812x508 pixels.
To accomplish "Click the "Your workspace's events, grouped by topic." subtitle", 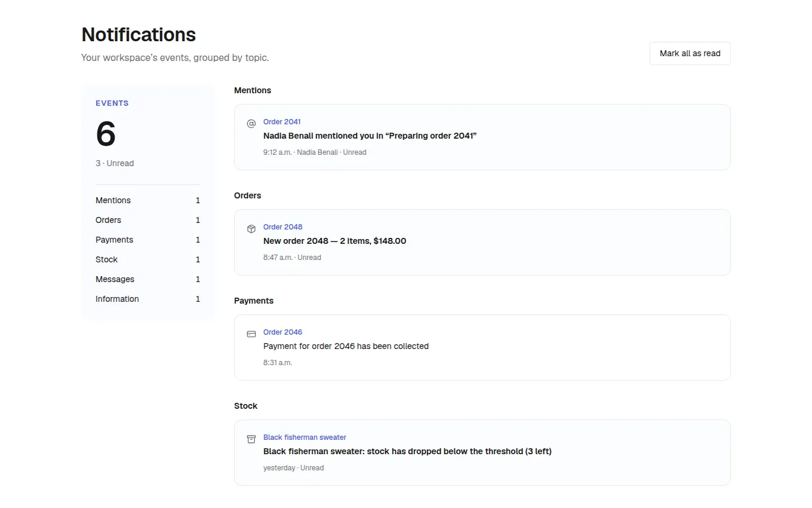I will point(175,58).
